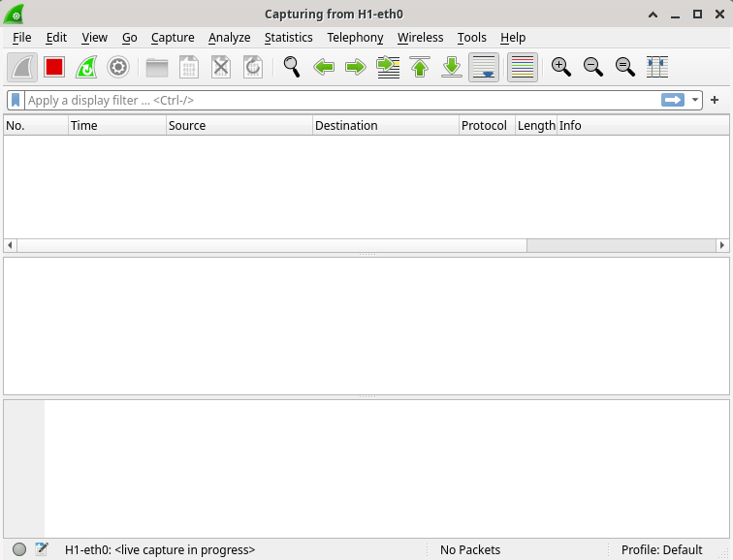Open a capture file folder icon
Viewport: 733px width, 560px height.
pyautogui.click(x=157, y=67)
